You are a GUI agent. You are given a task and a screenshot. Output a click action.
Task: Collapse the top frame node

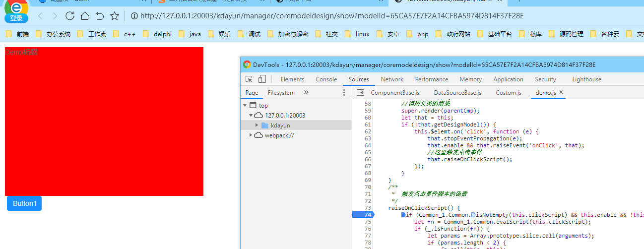pos(245,106)
